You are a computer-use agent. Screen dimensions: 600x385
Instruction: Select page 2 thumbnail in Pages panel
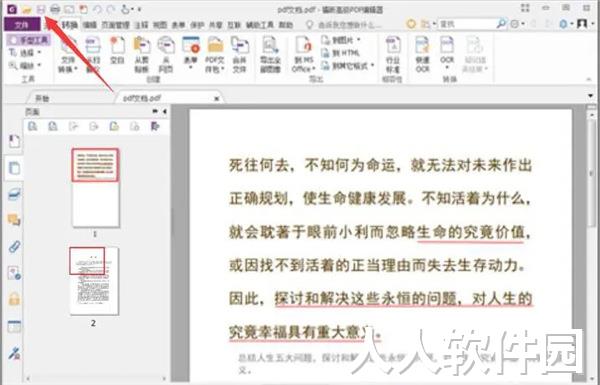tap(94, 281)
